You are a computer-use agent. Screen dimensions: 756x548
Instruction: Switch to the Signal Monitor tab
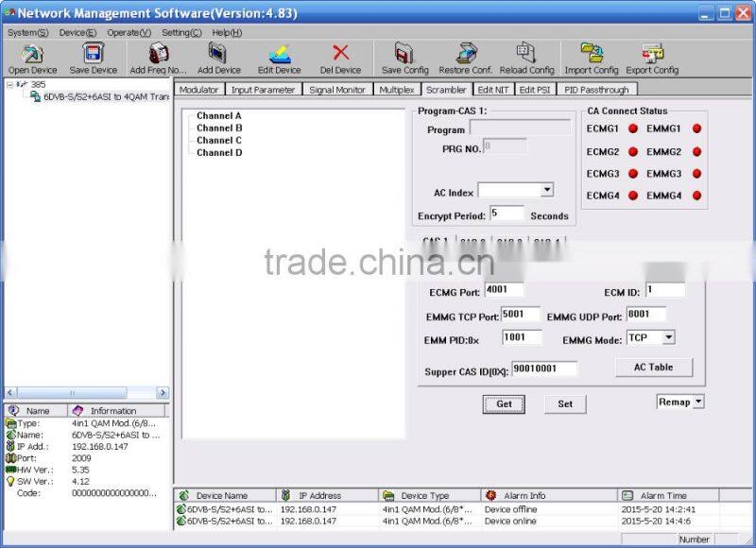[337, 90]
